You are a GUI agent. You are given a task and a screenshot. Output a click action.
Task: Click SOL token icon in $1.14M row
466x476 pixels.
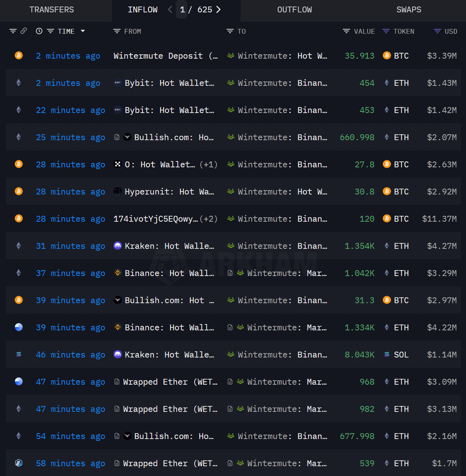387,354
